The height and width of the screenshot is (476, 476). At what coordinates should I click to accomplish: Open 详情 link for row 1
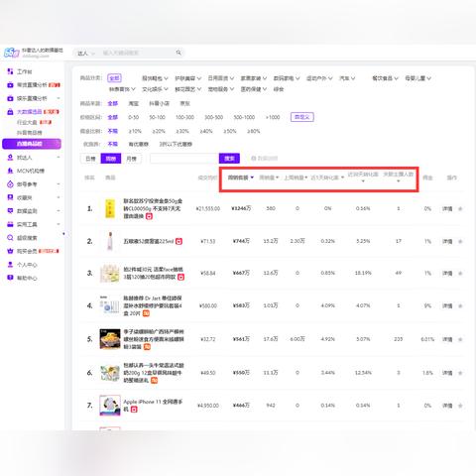(447, 209)
